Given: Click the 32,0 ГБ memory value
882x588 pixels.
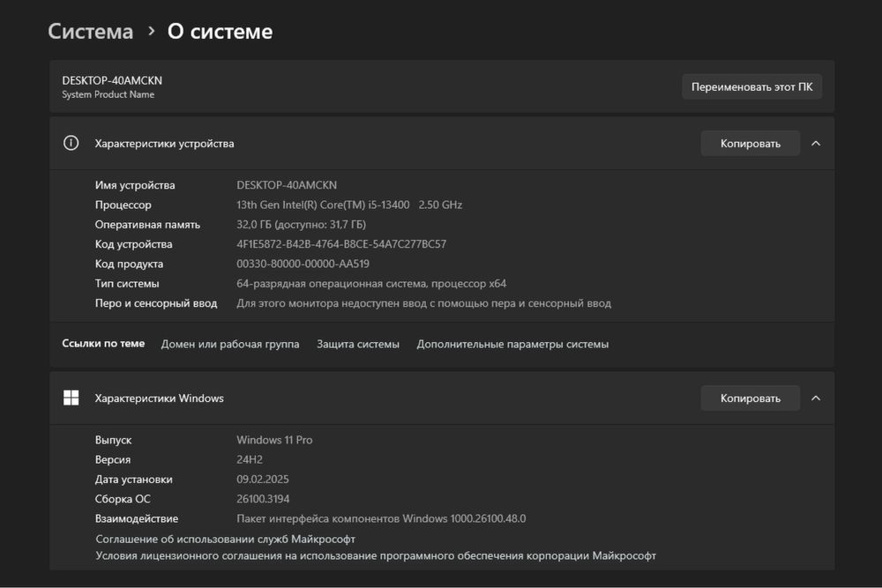Looking at the screenshot, I should coord(301,224).
